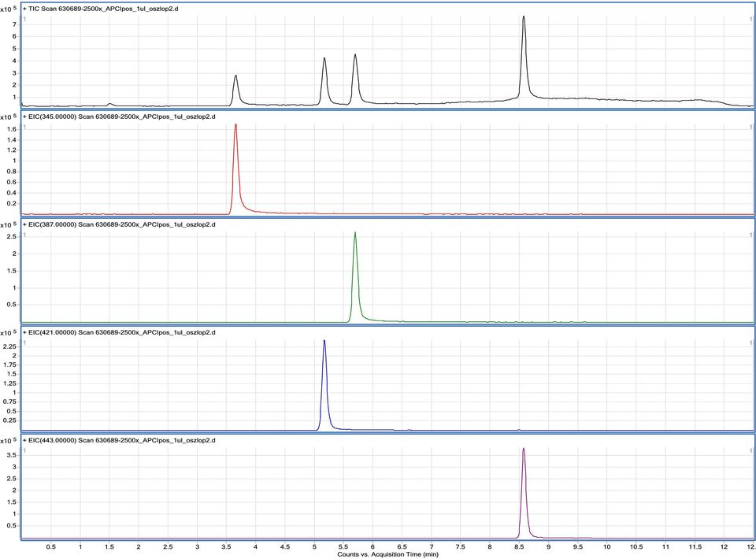Click the x10 5 scale label of TIC pane
756x559 pixels.
(8, 9)
